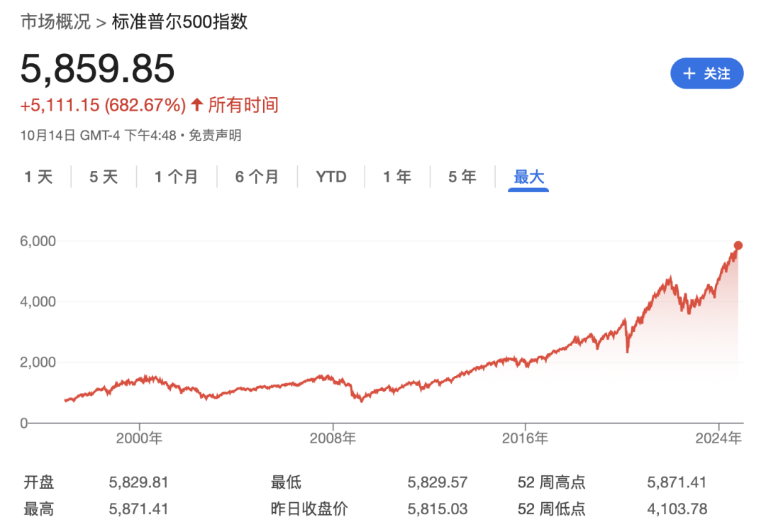Viewport: 766px width, 532px height.
Task: Switch to the 5年 chart view
Action: [461, 177]
